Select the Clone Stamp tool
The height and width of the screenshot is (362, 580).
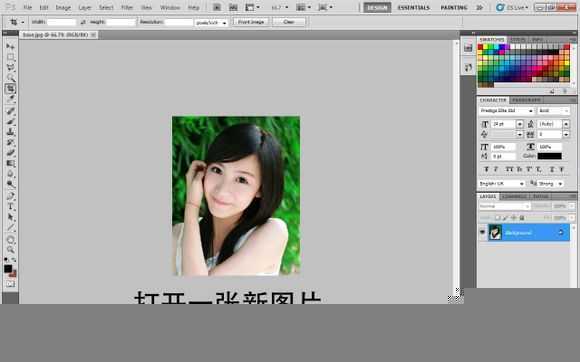pyautogui.click(x=10, y=132)
